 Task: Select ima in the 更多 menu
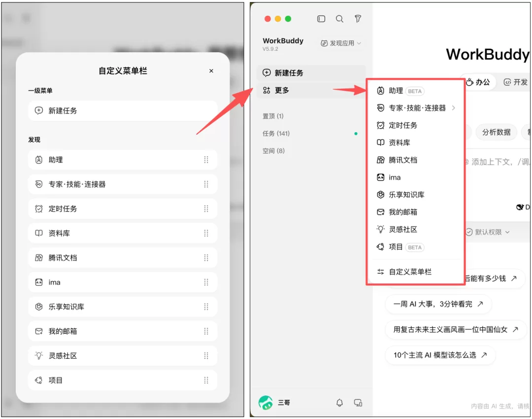pyautogui.click(x=416, y=177)
